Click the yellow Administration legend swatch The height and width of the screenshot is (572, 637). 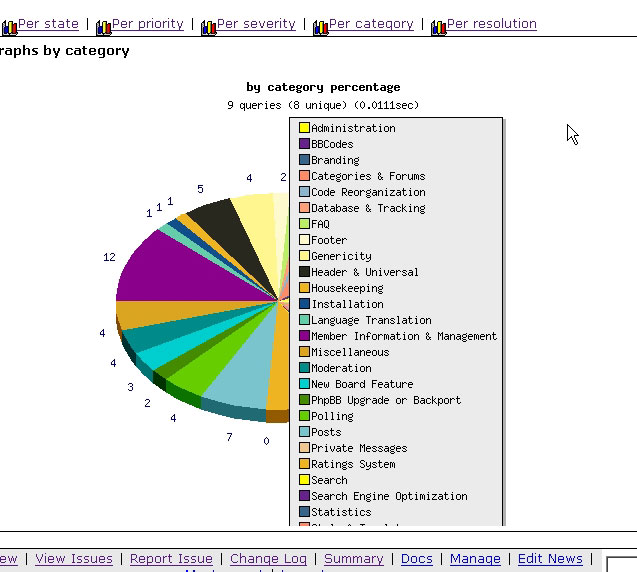(x=304, y=128)
